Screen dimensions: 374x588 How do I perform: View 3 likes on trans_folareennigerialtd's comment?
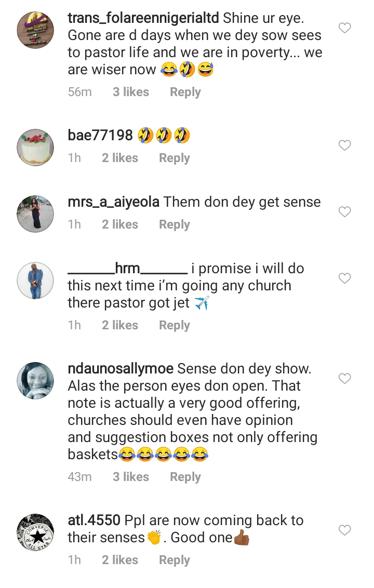pyautogui.click(x=130, y=92)
